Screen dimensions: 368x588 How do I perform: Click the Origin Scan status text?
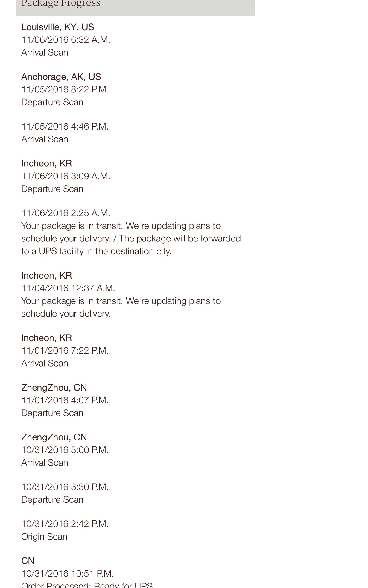(44, 537)
